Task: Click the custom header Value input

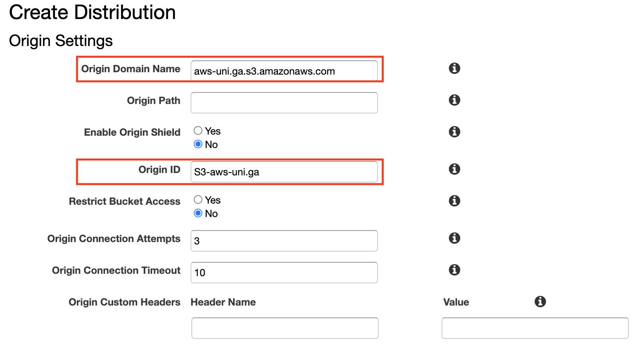Action: 535,328
